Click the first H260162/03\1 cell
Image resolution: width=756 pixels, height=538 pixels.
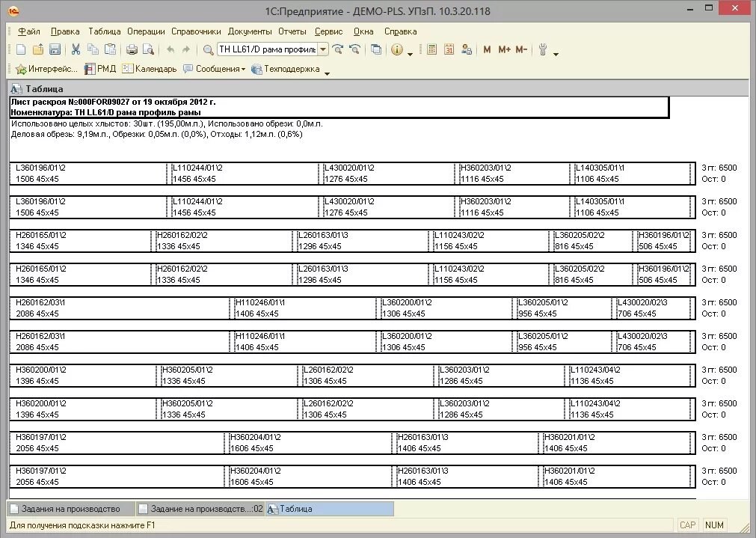119,308
